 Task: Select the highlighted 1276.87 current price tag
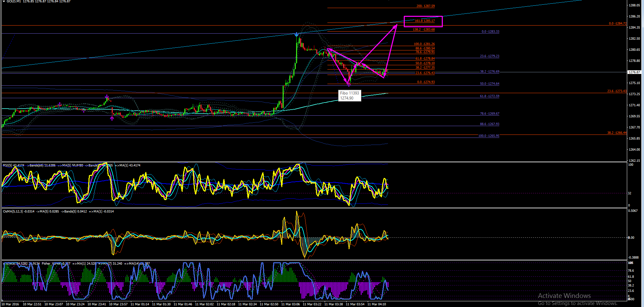pyautogui.click(x=634, y=72)
